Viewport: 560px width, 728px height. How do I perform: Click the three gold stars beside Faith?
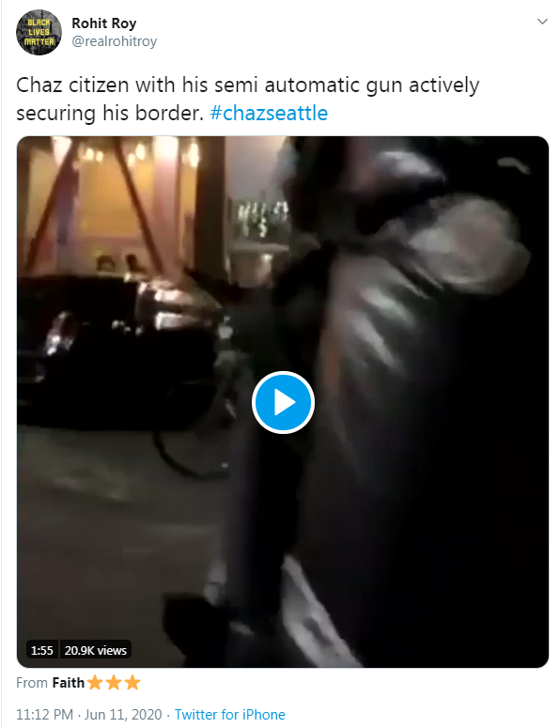tap(114, 683)
